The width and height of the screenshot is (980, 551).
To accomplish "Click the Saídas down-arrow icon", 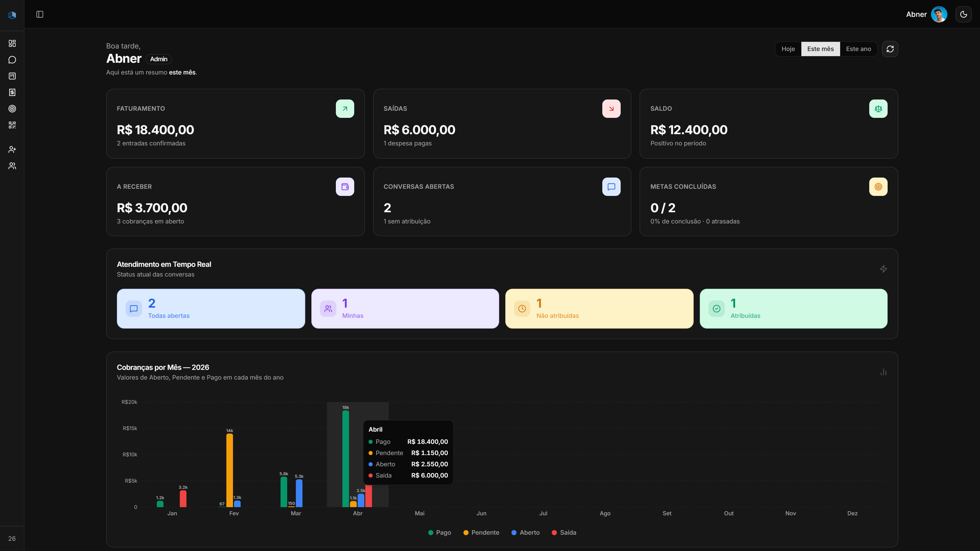I will pos(611,109).
